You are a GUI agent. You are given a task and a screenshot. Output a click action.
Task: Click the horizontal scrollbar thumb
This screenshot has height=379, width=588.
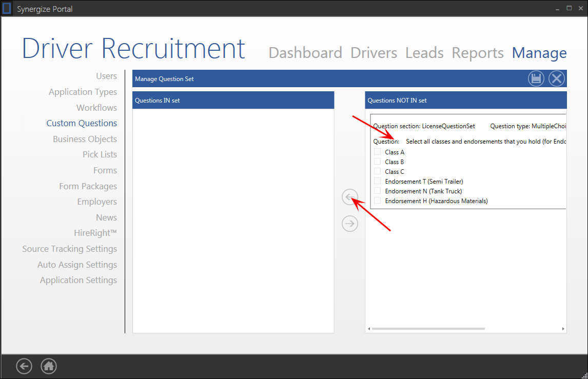pos(428,329)
